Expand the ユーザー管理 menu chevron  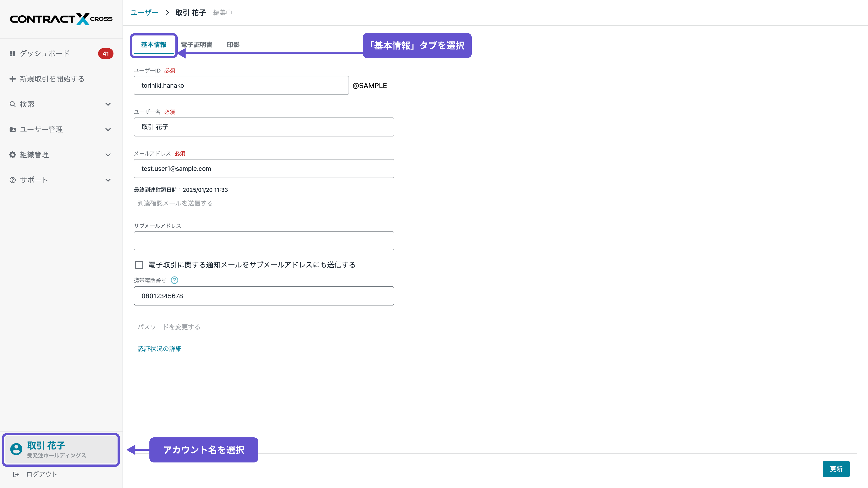click(108, 130)
